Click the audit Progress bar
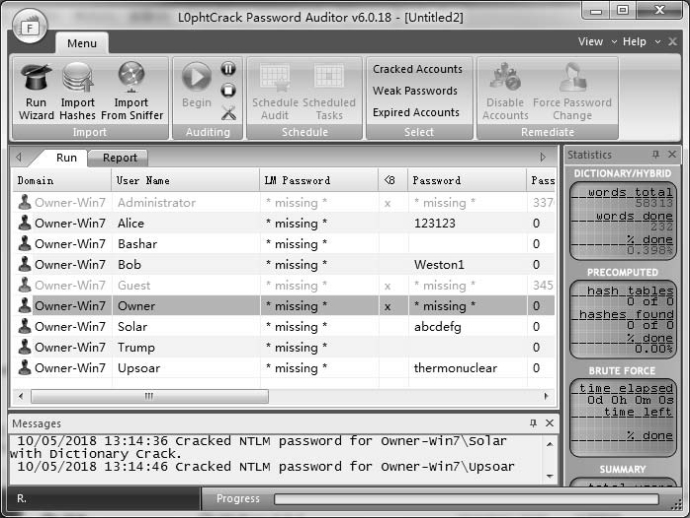Image resolution: width=690 pixels, height=518 pixels. pos(466,499)
